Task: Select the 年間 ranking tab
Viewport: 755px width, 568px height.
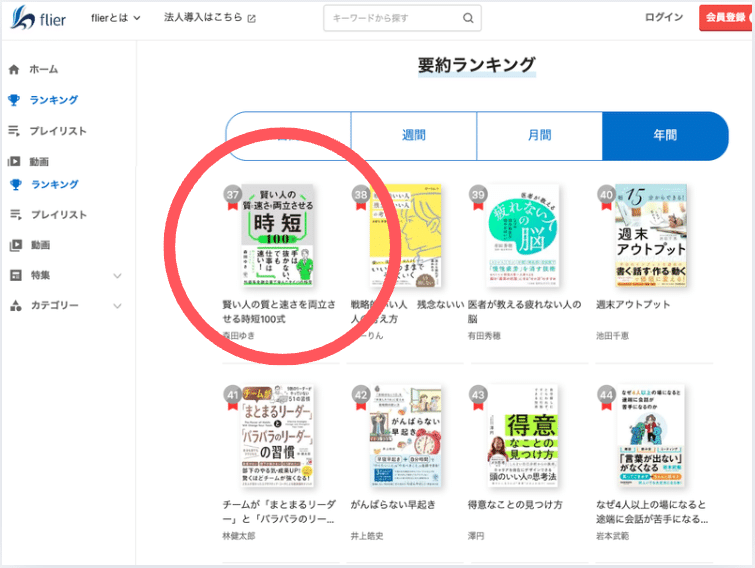Action: point(665,136)
